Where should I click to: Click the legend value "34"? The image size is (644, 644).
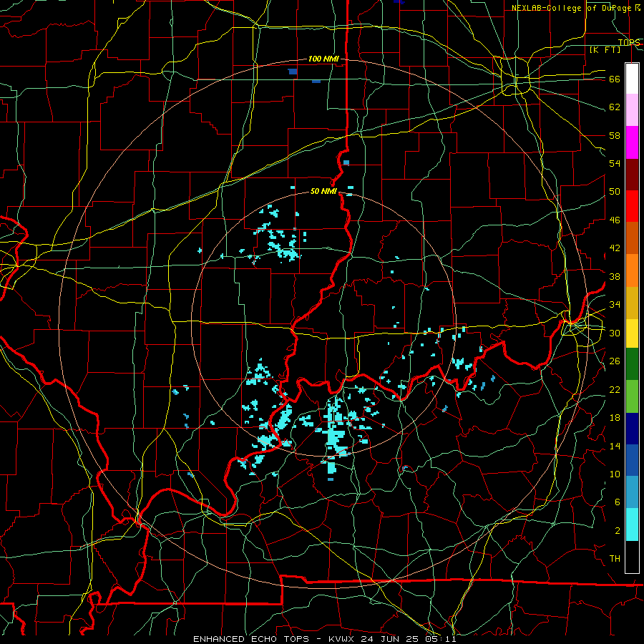coord(615,305)
